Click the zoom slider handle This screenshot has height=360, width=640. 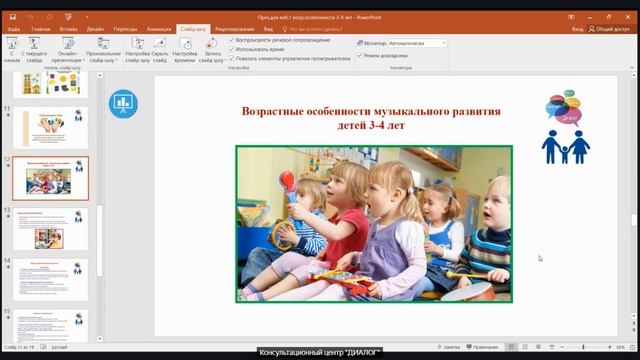(x=583, y=347)
